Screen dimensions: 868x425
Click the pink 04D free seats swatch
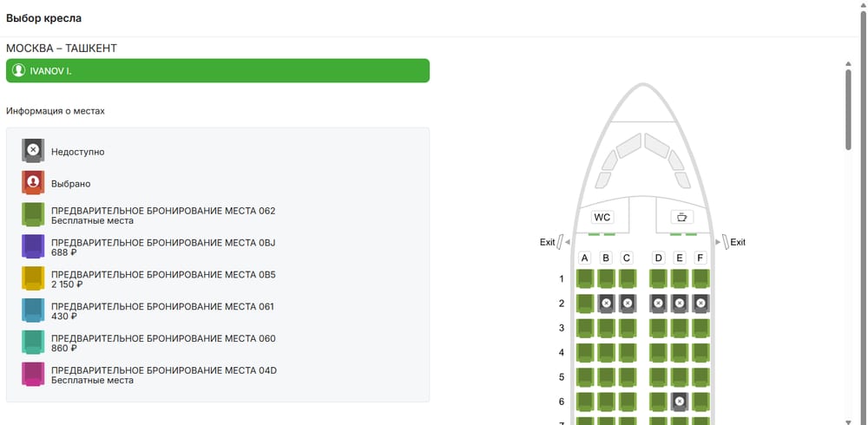[x=33, y=374]
